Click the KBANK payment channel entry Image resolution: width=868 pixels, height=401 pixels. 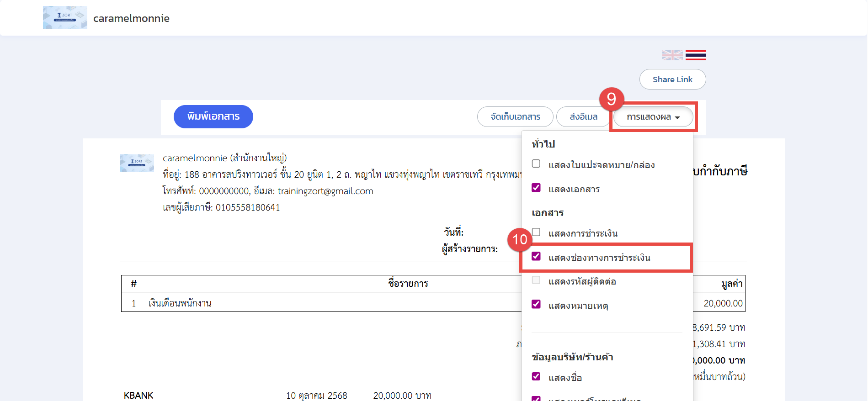138,395
